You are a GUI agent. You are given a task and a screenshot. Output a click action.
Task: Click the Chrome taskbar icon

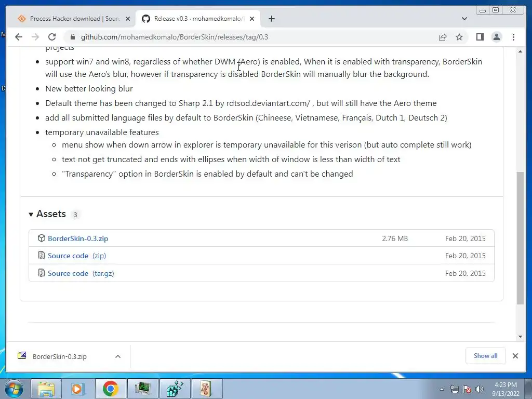coord(110,389)
